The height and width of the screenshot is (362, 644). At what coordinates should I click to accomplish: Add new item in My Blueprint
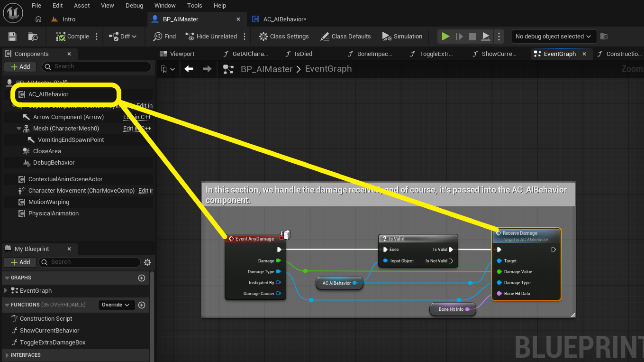tap(20, 262)
